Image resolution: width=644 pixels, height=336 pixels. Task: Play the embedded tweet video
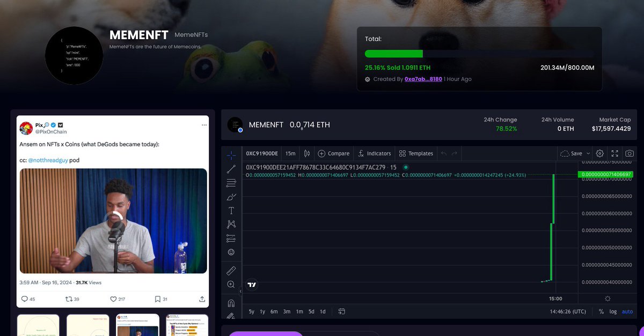click(113, 221)
